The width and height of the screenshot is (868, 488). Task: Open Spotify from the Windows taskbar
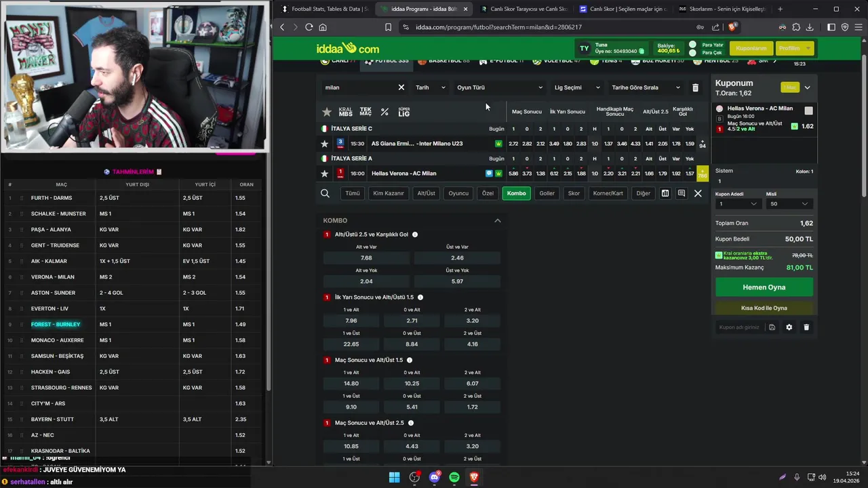pyautogui.click(x=454, y=477)
